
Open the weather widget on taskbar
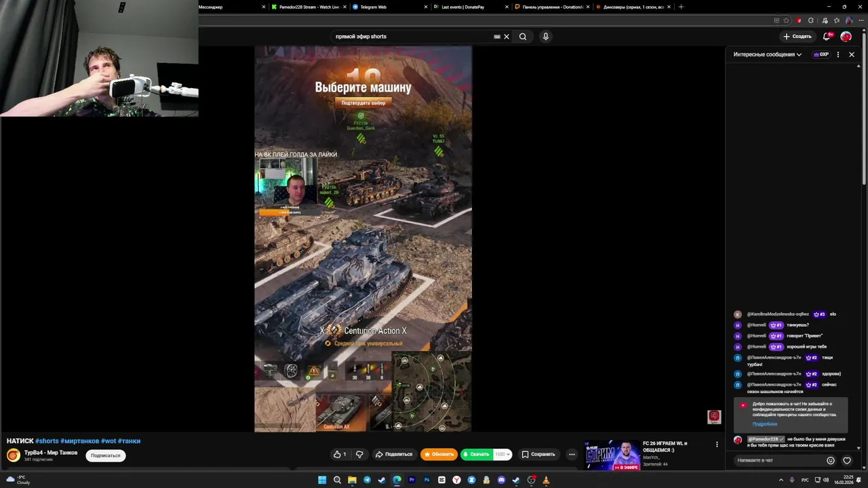[19, 480]
